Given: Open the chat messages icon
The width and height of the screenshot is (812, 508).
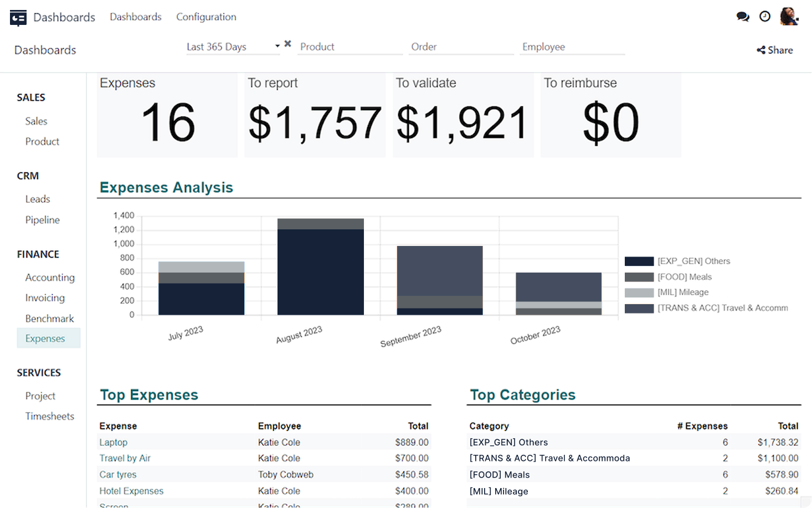Looking at the screenshot, I should [x=742, y=17].
